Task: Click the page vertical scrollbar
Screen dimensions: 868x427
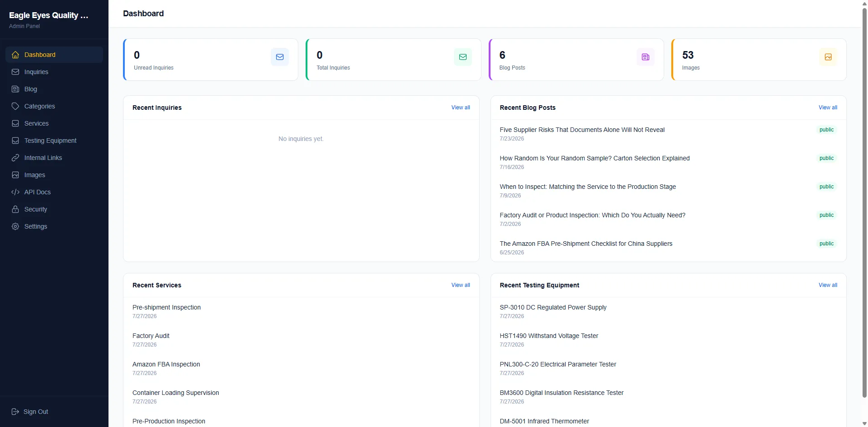Action: coord(864,203)
